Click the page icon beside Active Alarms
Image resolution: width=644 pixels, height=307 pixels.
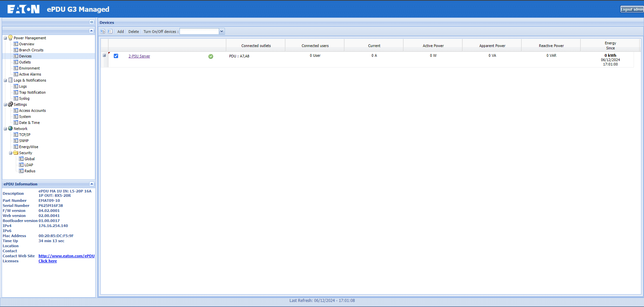pyautogui.click(x=16, y=74)
